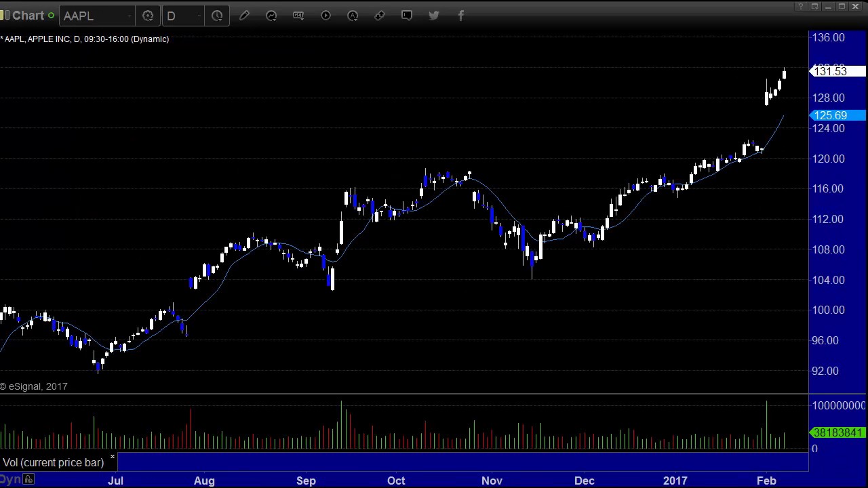Click the 116.00 price axis label
The height and width of the screenshot is (488, 868).
click(829, 188)
